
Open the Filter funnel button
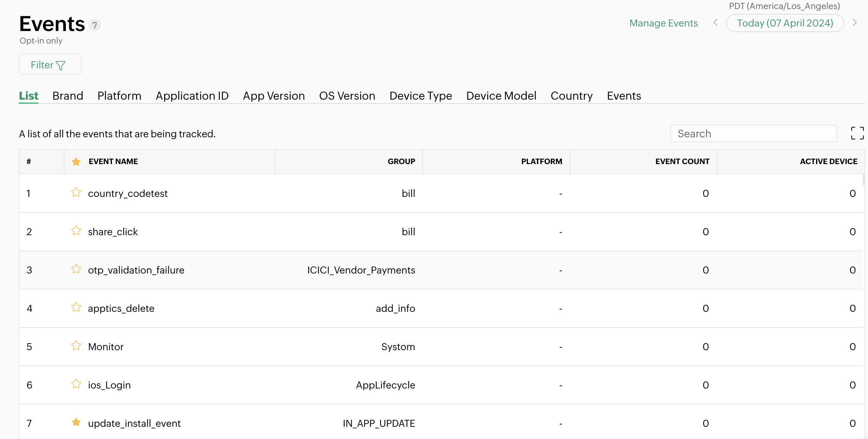coord(50,64)
